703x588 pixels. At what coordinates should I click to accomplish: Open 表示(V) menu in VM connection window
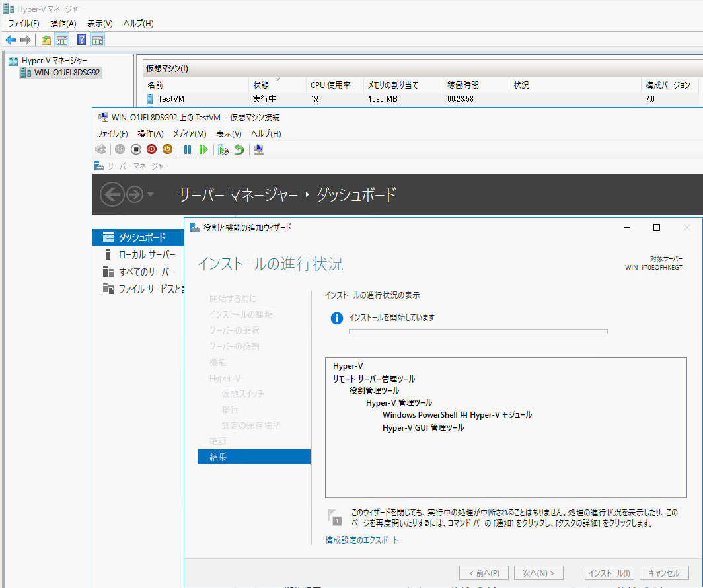(x=229, y=134)
